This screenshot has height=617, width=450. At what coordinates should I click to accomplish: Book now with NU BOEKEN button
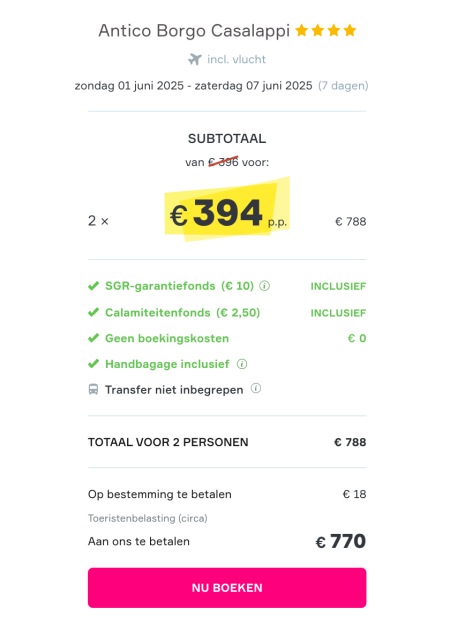227,587
